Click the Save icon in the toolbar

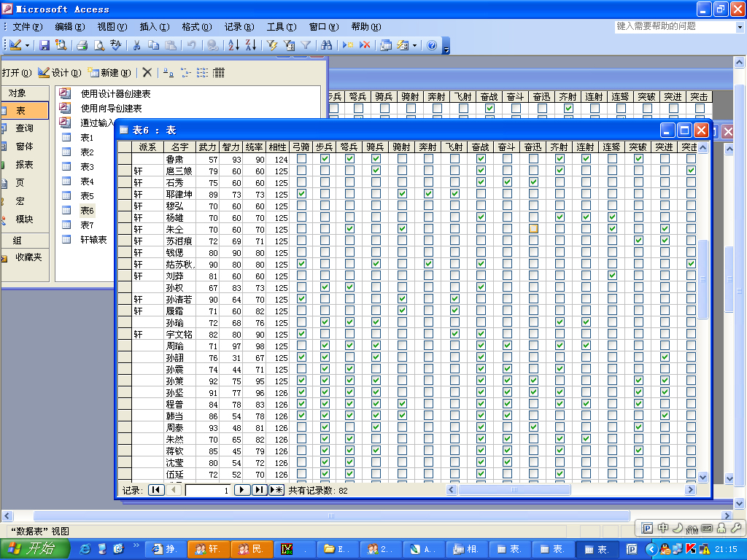44,45
